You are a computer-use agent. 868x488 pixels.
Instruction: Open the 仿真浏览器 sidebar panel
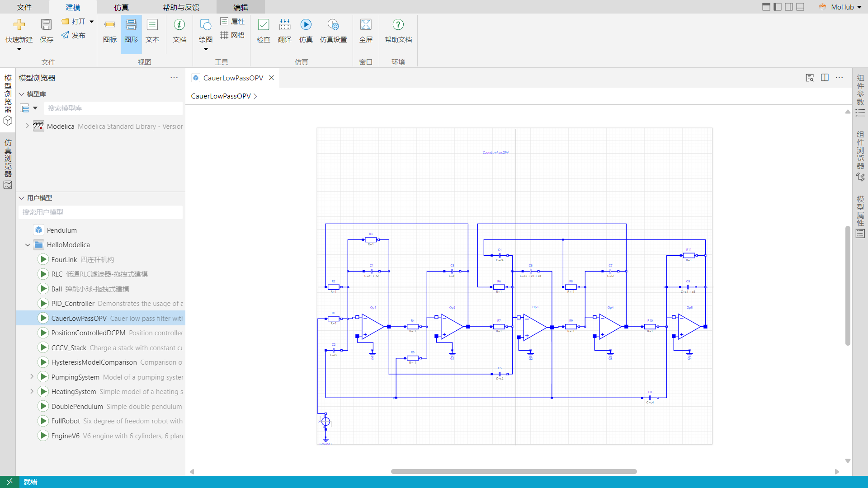(8, 164)
